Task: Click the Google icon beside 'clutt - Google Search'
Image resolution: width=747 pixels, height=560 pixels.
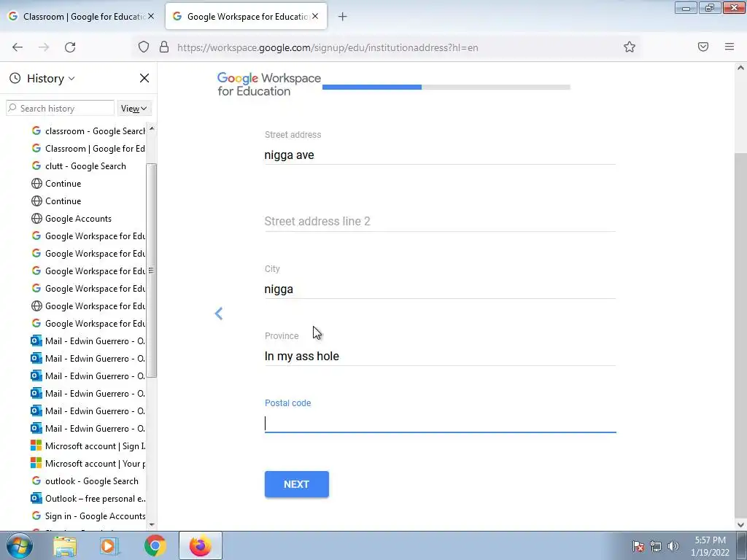Action: coord(36,166)
